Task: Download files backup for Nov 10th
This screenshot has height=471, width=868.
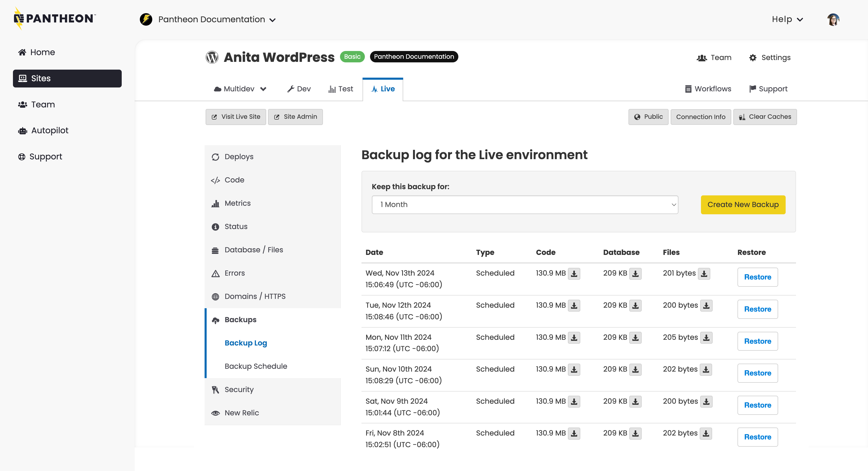Action: (706, 370)
